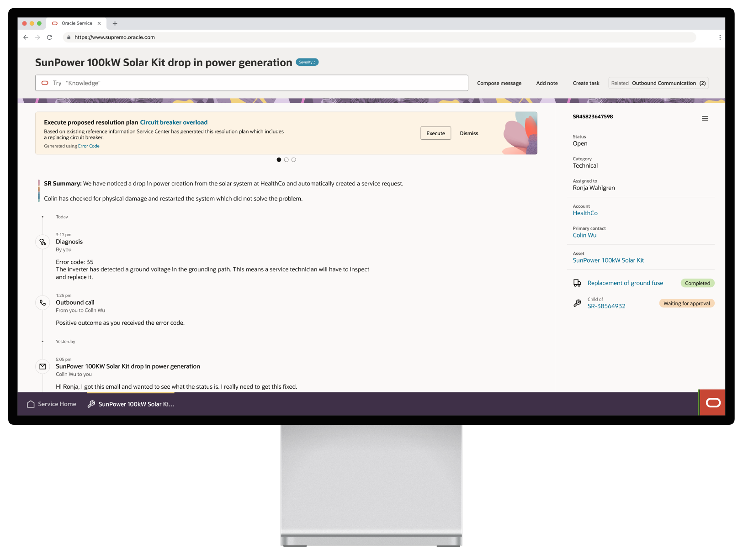Click the Service Home house icon
Screen dimensions: 743x560
[x=31, y=404]
